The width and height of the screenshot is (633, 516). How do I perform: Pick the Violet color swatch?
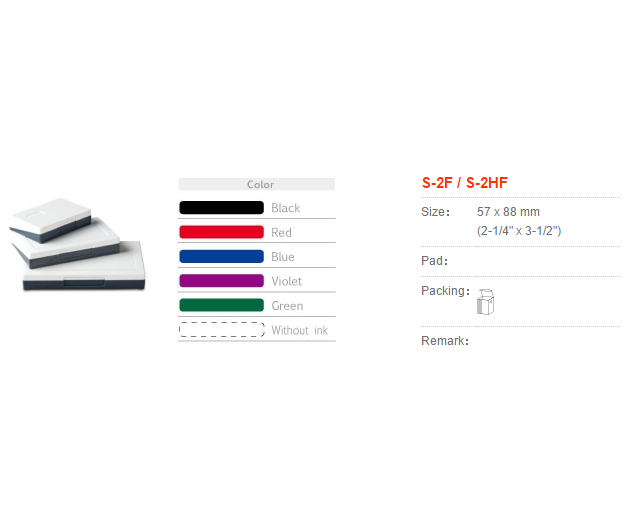pyautogui.click(x=221, y=281)
